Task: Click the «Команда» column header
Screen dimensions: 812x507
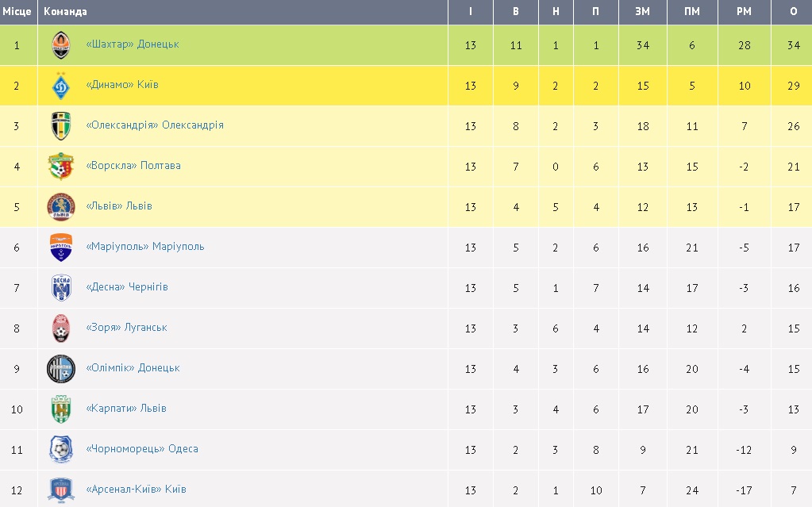Action: 66,12
